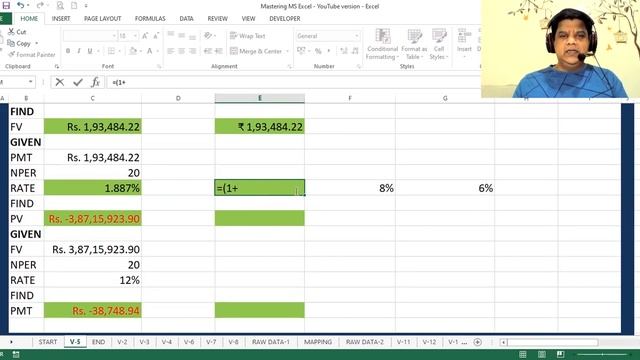Open Customize Quick Access Toolbar dropdown
Viewport: 640px width, 360px height.
click(86, 6)
